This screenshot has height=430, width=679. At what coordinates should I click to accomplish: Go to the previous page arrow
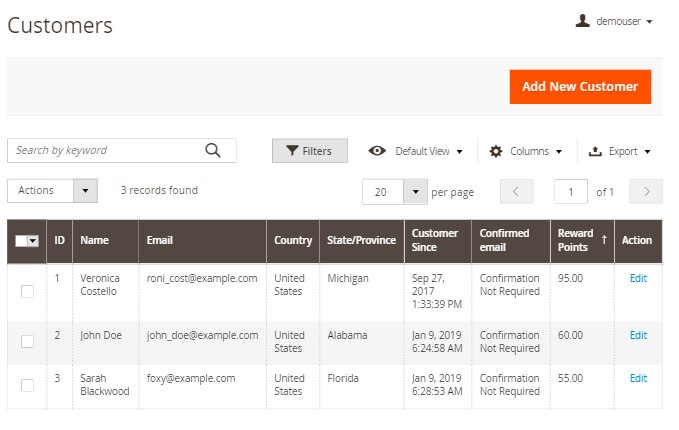coord(516,191)
